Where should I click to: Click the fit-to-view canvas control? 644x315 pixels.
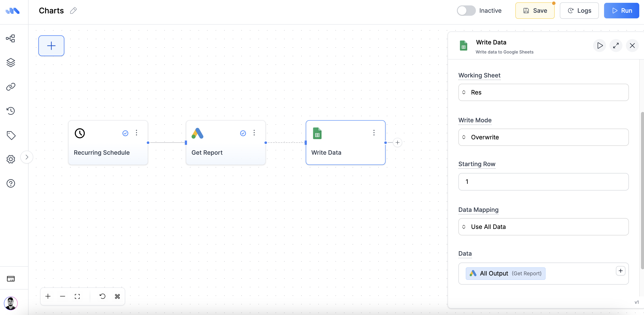click(x=77, y=296)
